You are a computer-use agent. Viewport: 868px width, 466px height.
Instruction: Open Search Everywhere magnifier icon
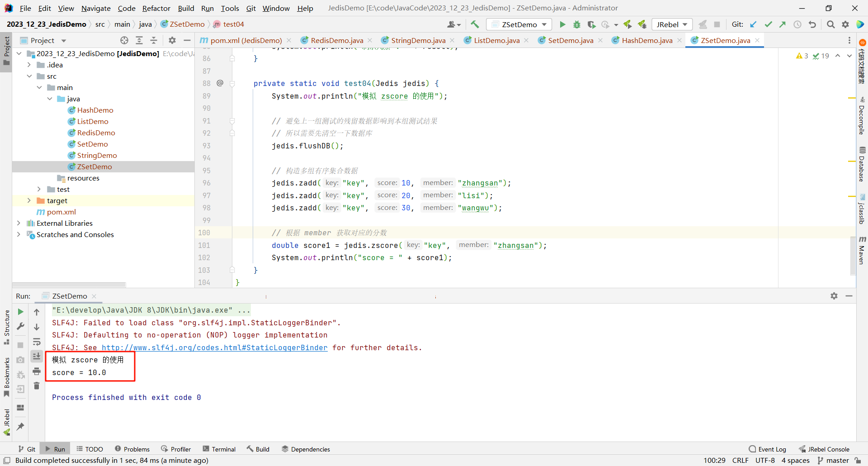(x=830, y=24)
